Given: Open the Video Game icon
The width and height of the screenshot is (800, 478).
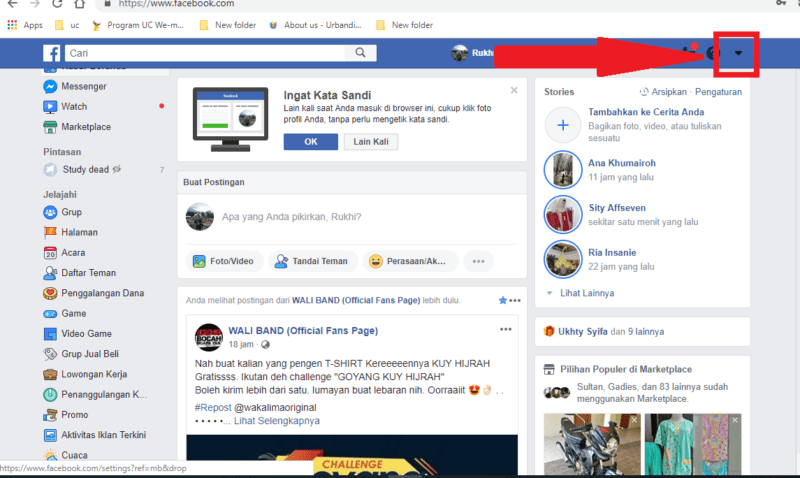Looking at the screenshot, I should pyautogui.click(x=50, y=334).
